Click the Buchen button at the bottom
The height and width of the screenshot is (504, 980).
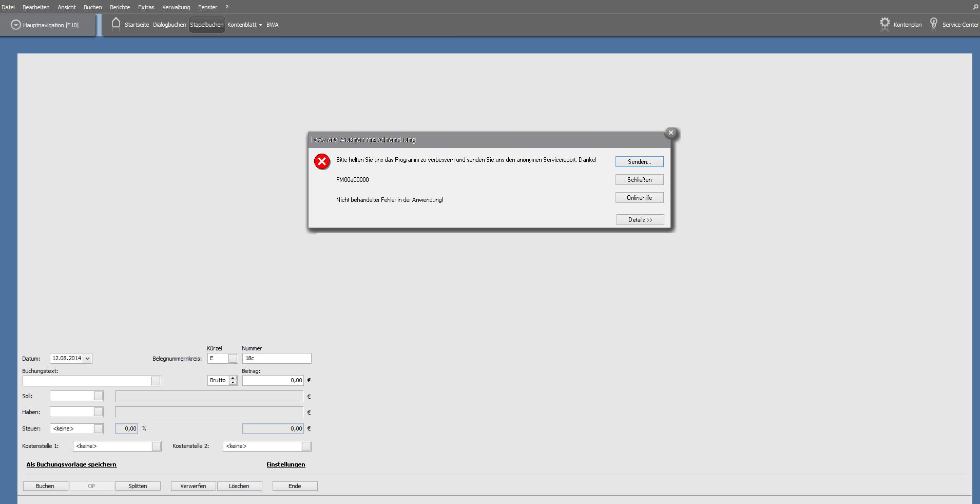tap(45, 486)
